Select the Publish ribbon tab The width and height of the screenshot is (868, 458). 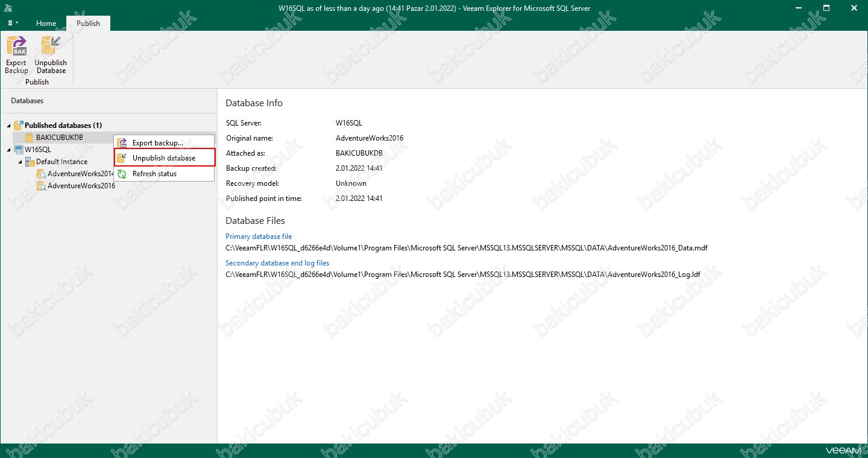tap(88, 24)
